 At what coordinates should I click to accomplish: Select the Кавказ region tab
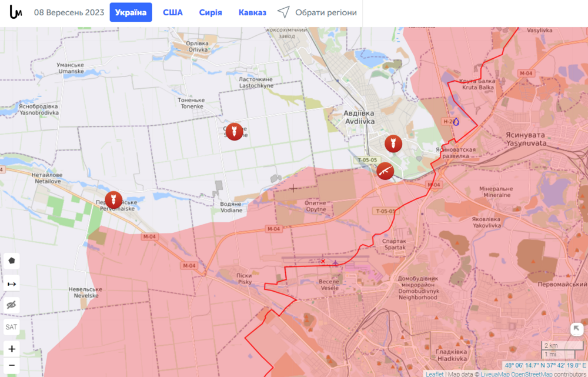point(252,12)
